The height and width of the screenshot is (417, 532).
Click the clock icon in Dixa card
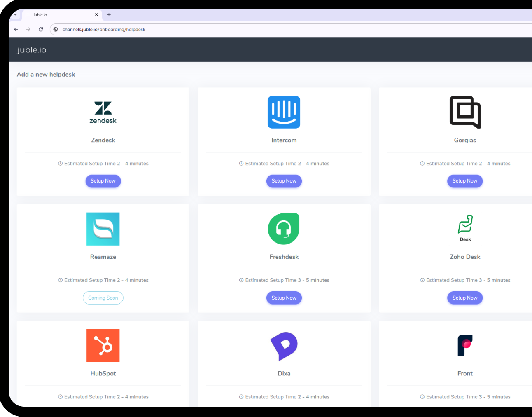[241, 397]
